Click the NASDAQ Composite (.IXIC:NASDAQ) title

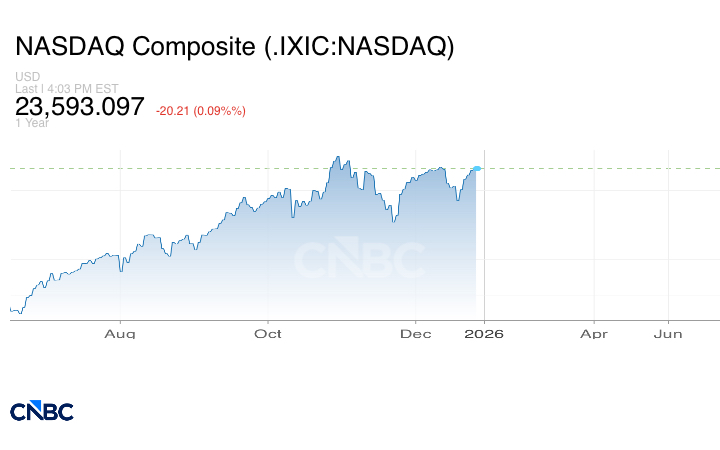click(235, 47)
